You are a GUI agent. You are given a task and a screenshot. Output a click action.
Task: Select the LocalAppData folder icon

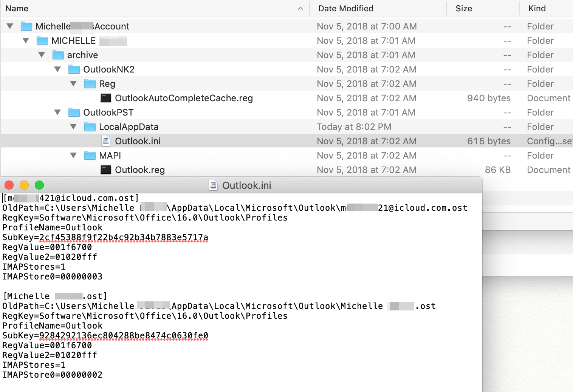90,127
